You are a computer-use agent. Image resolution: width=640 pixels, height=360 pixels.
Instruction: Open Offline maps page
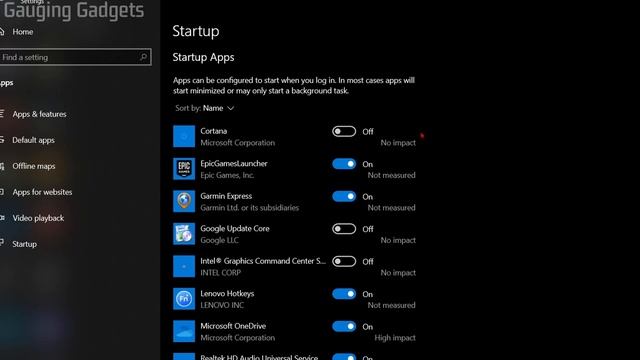(x=33, y=166)
